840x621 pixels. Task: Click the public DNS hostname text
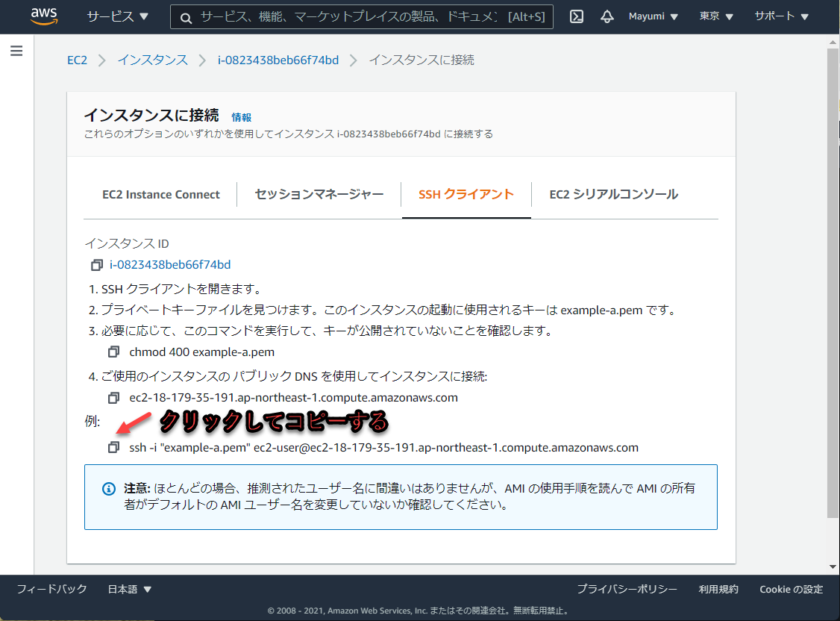pos(294,398)
